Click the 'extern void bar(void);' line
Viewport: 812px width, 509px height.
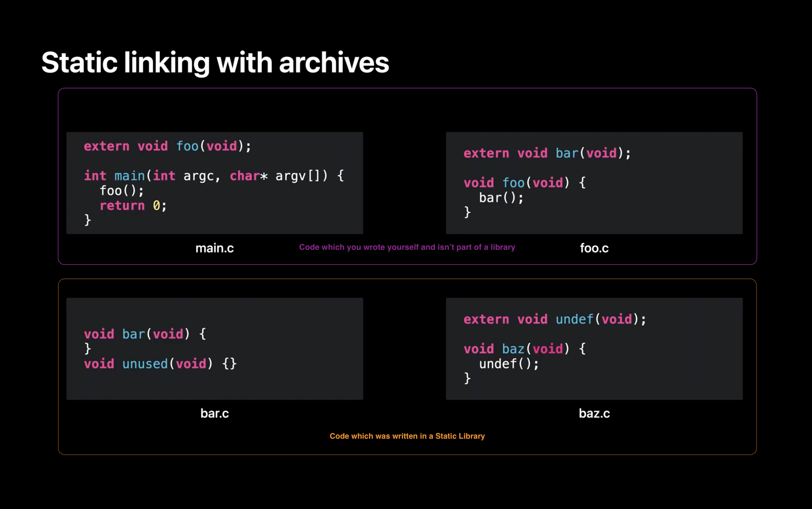click(547, 153)
